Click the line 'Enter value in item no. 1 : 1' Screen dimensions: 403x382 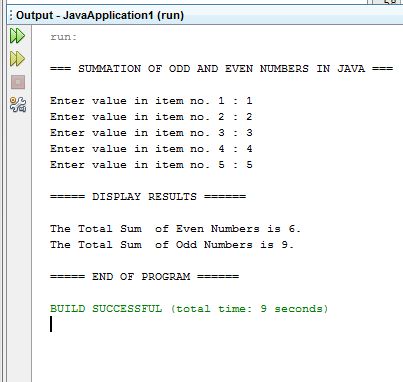(151, 101)
